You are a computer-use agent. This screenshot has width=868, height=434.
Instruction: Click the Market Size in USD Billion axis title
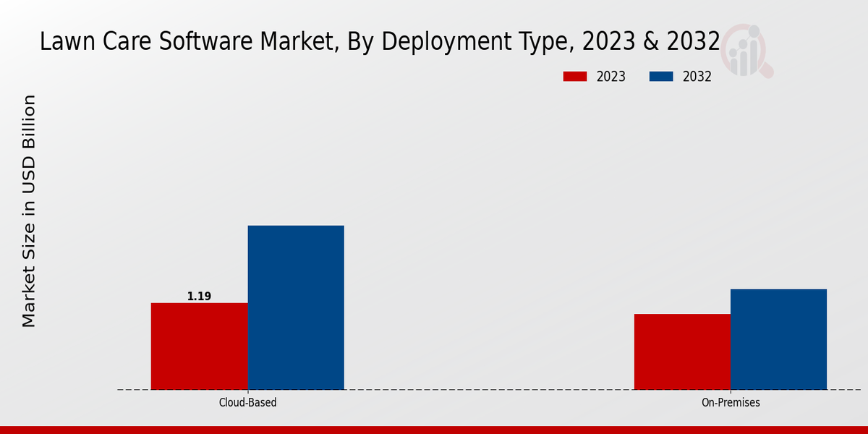tap(29, 210)
